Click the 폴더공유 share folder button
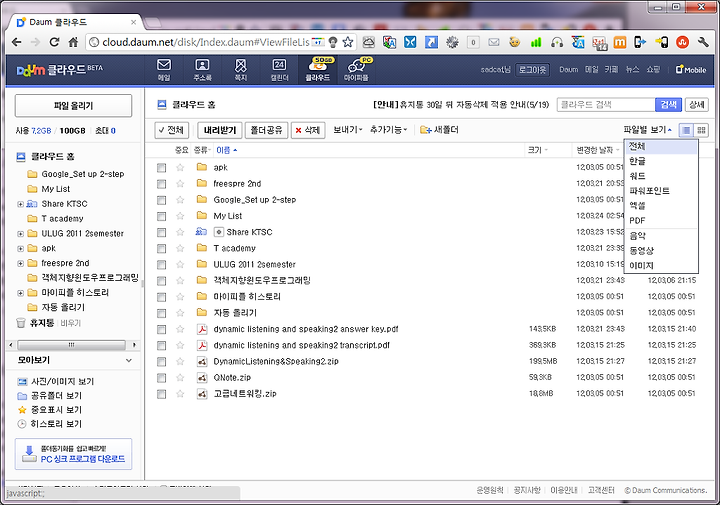The image size is (720, 505). (x=266, y=130)
